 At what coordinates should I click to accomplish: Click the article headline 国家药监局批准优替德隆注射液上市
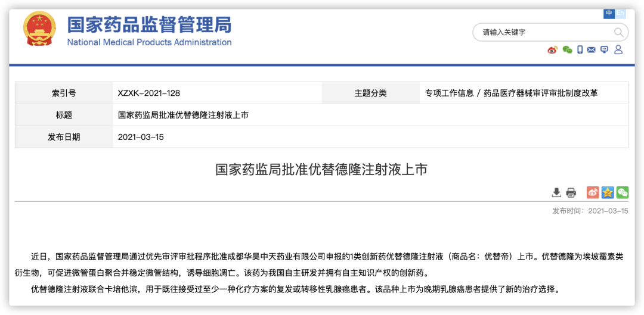point(321,169)
